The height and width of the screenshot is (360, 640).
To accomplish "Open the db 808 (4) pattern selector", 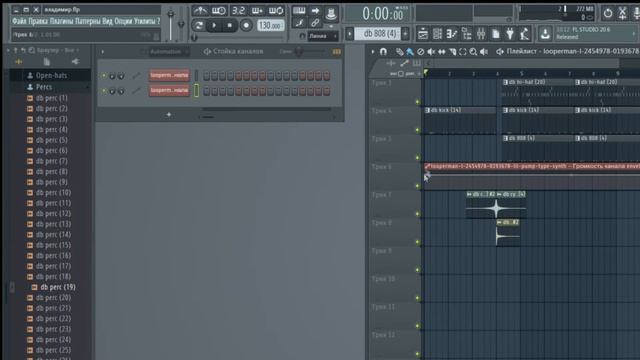I will 379,33.
